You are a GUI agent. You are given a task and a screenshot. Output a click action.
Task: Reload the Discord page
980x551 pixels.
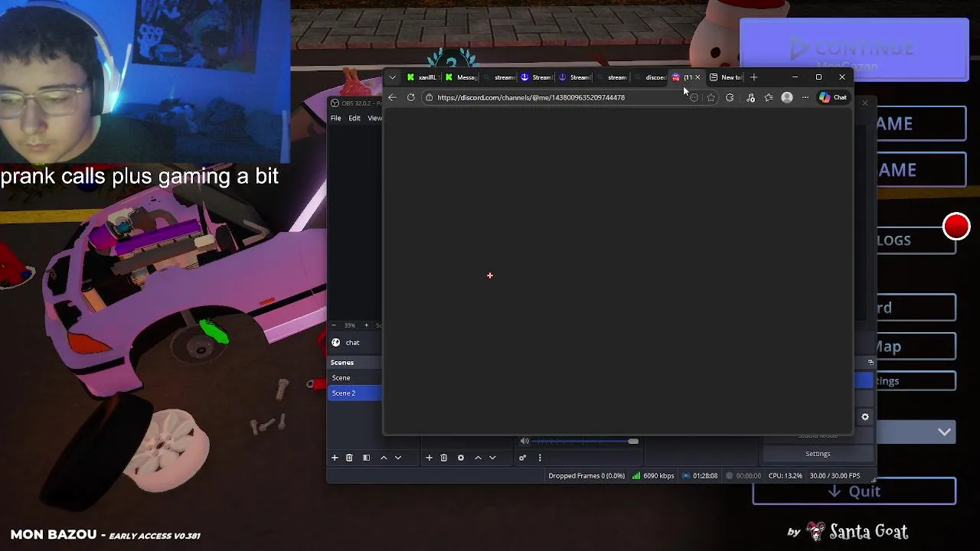tap(410, 97)
